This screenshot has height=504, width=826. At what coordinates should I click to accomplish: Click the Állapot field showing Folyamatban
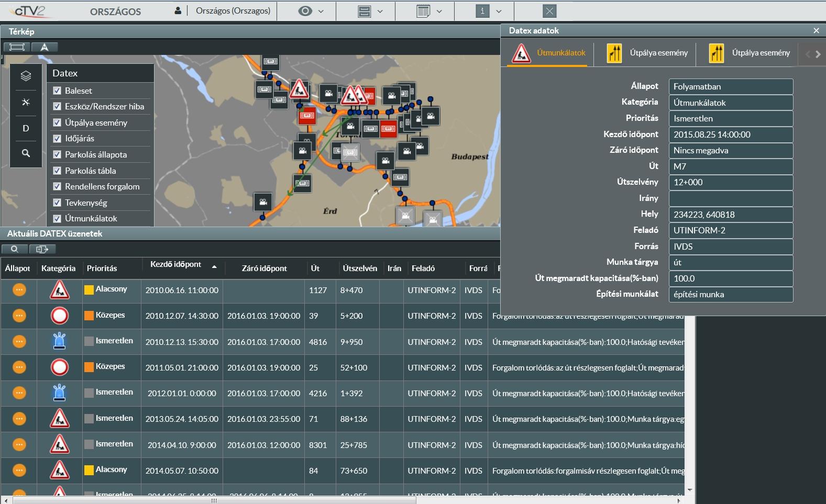pyautogui.click(x=731, y=86)
